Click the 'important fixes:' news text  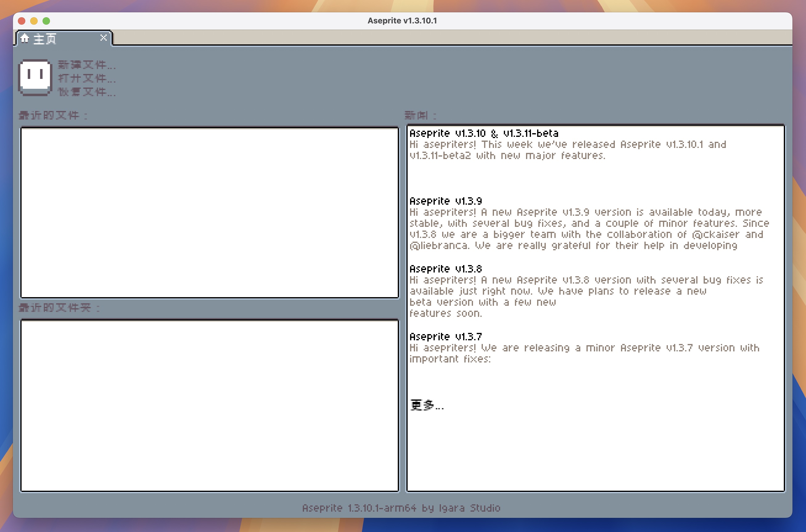click(450, 359)
